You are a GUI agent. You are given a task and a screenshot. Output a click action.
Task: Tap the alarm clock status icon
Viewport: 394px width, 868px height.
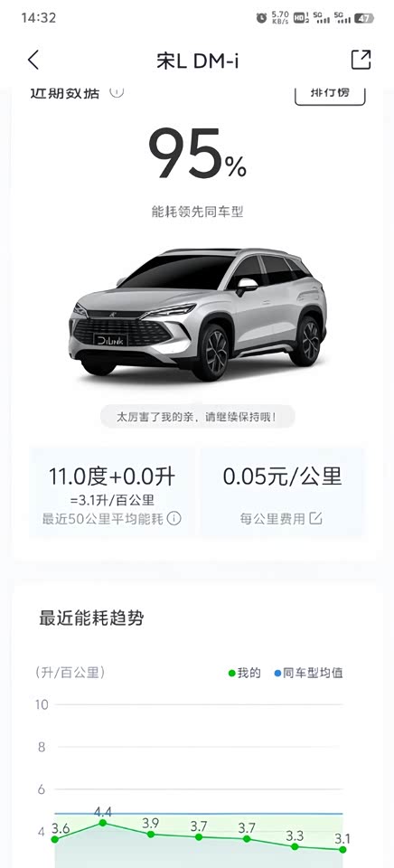pos(261,18)
